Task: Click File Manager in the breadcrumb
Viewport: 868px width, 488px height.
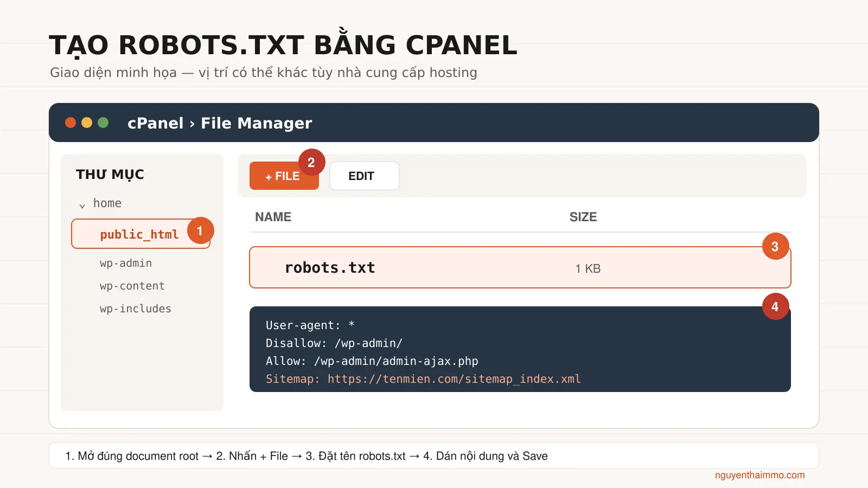Action: [257, 124]
